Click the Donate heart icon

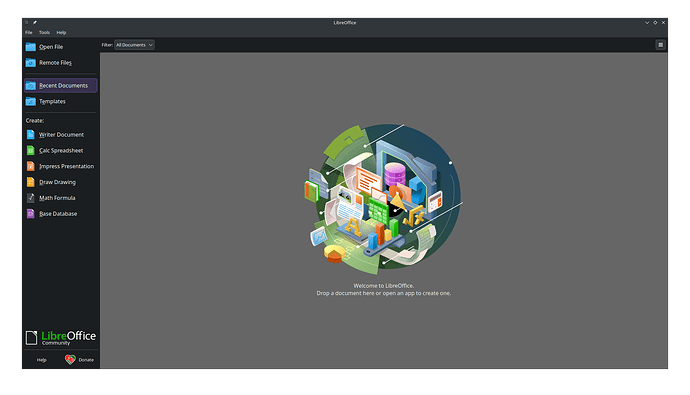click(x=70, y=359)
